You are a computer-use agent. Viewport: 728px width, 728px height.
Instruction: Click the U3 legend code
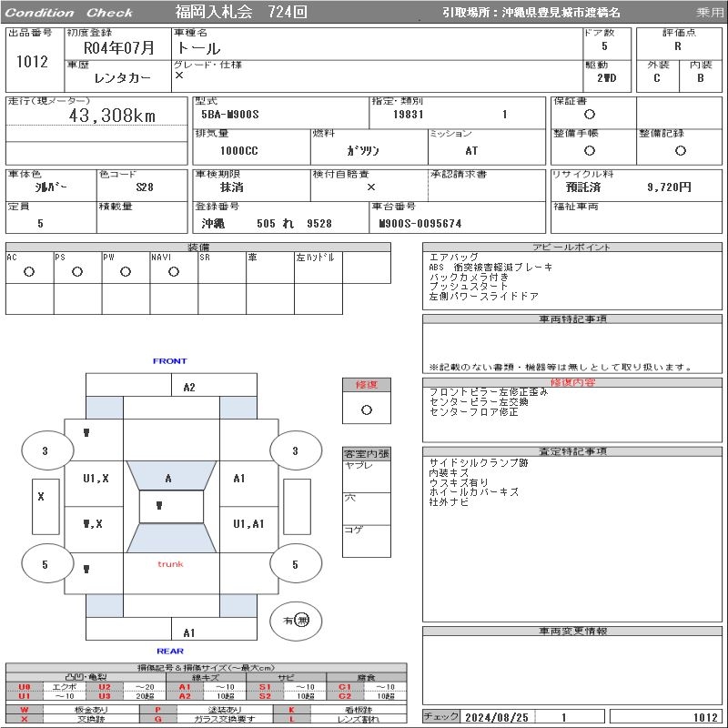[105, 696]
